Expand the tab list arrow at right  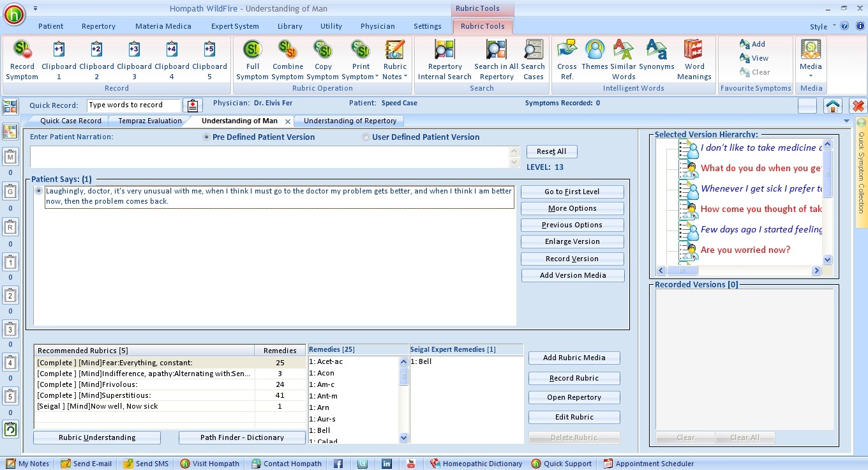(847, 121)
